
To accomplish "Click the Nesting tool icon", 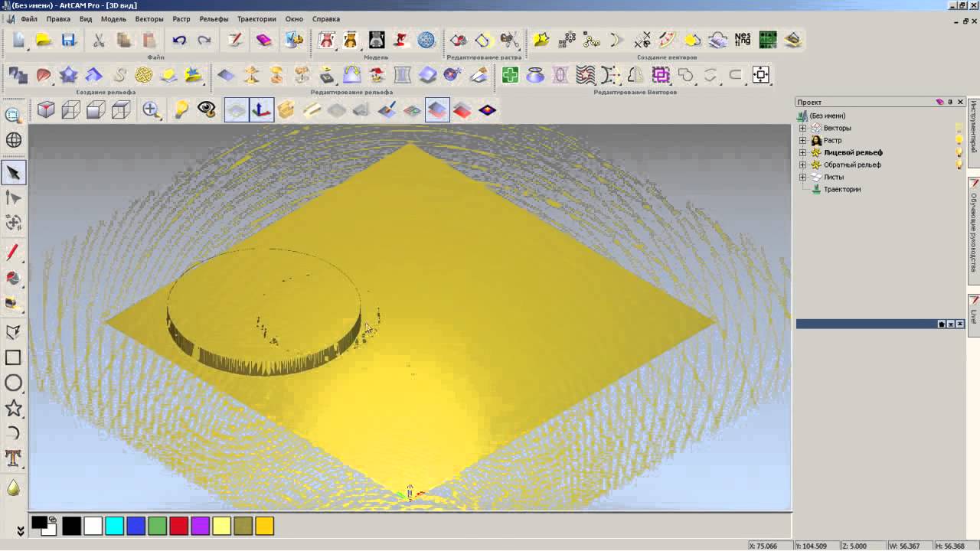I will 743,40.
